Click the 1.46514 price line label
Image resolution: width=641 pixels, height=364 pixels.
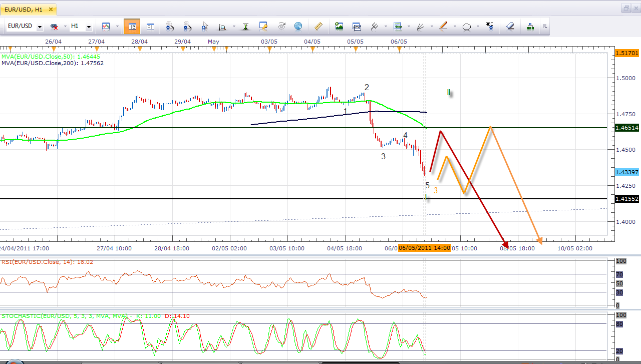(x=627, y=128)
